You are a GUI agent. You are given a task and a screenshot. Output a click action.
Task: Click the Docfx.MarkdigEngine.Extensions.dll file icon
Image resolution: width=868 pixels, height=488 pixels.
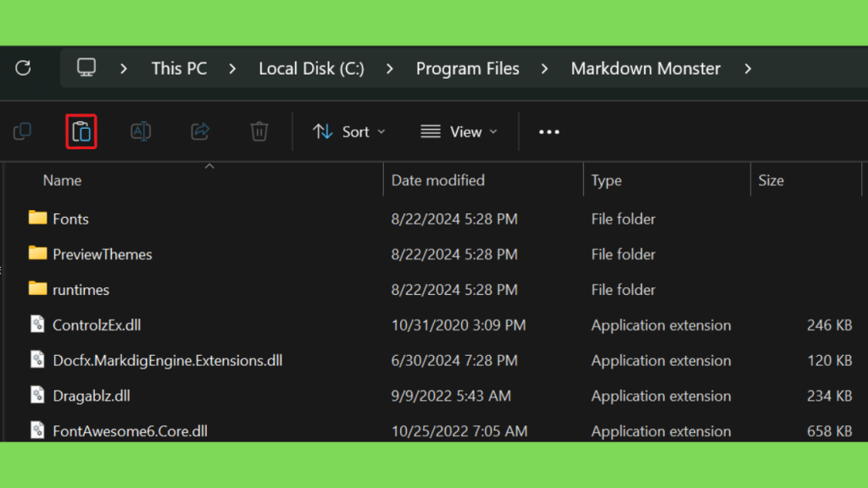pyautogui.click(x=37, y=359)
